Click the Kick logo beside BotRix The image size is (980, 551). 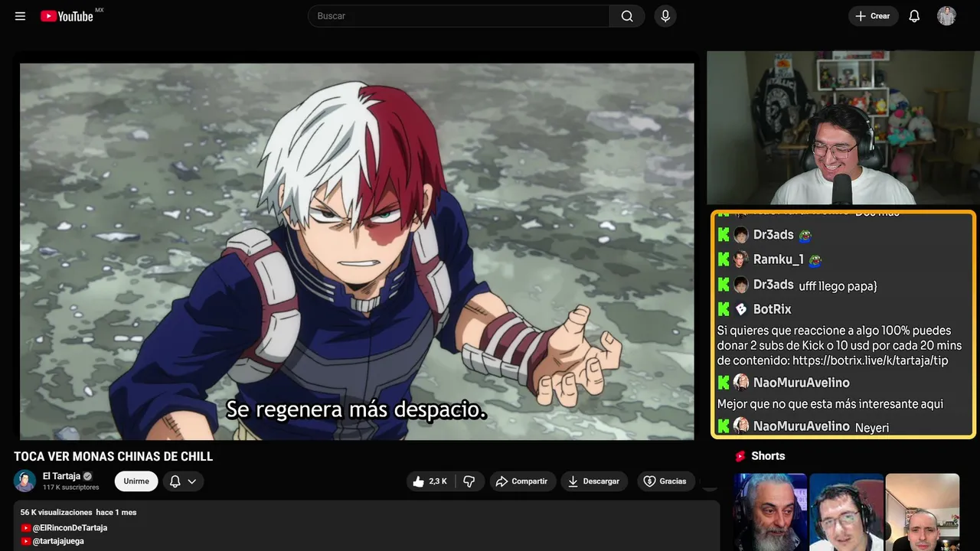(x=724, y=309)
